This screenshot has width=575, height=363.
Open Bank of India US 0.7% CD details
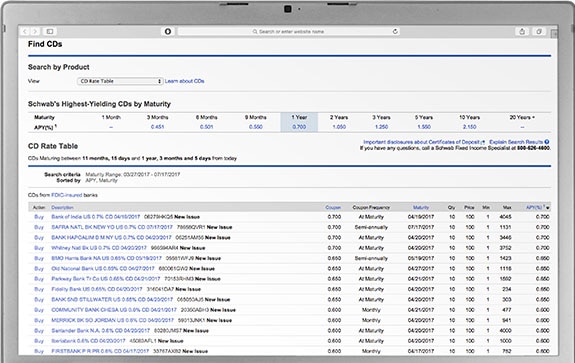pyautogui.click(x=96, y=217)
